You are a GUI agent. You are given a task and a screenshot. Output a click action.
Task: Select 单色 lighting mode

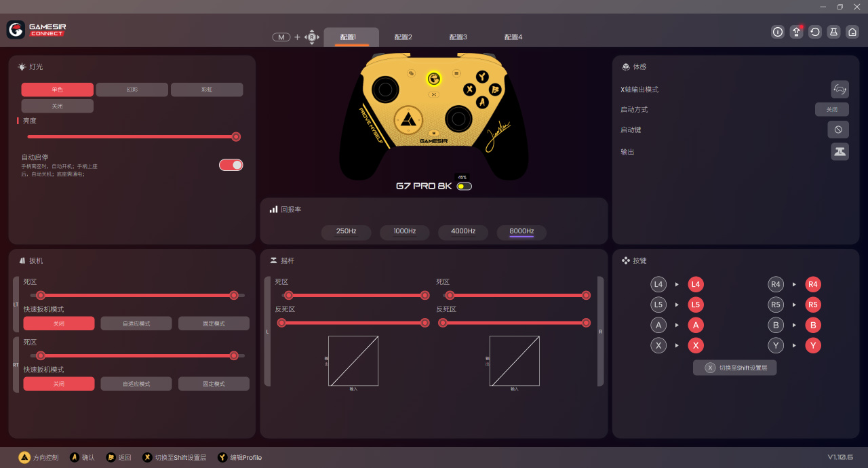tap(57, 90)
